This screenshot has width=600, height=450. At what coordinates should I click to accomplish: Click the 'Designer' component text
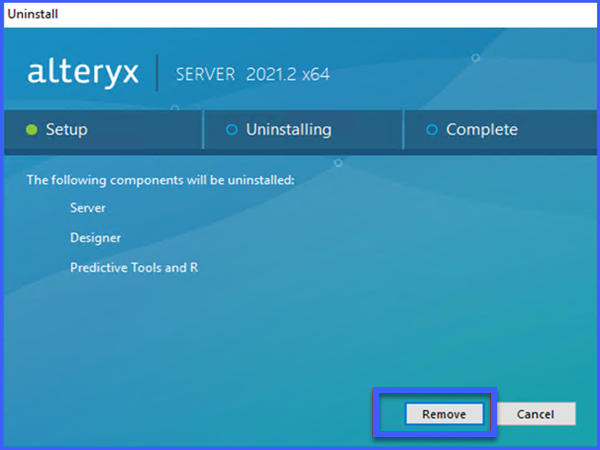(95, 238)
